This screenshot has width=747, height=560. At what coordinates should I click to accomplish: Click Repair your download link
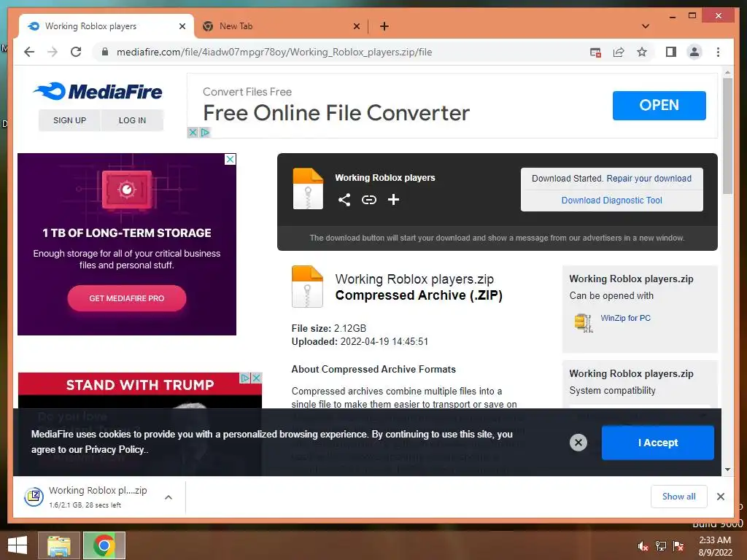point(649,179)
